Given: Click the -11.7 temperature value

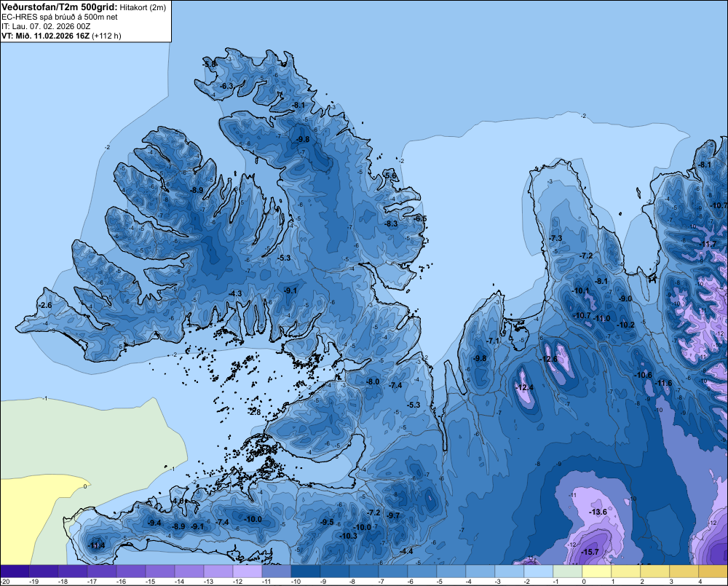Looking at the screenshot, I should pos(708,244).
